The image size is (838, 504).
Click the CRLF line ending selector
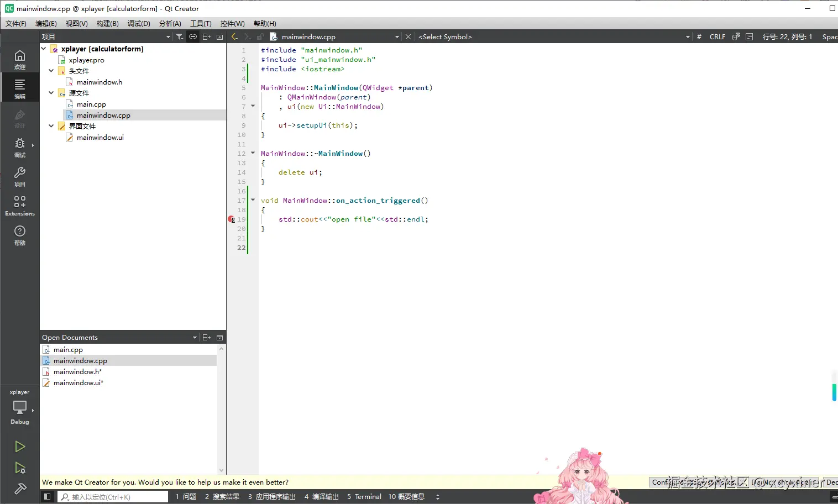pyautogui.click(x=717, y=36)
